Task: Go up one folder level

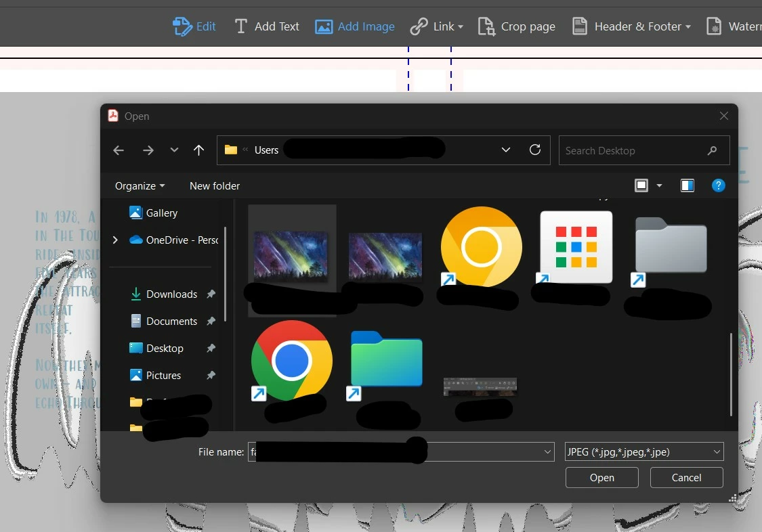Action: click(x=198, y=150)
